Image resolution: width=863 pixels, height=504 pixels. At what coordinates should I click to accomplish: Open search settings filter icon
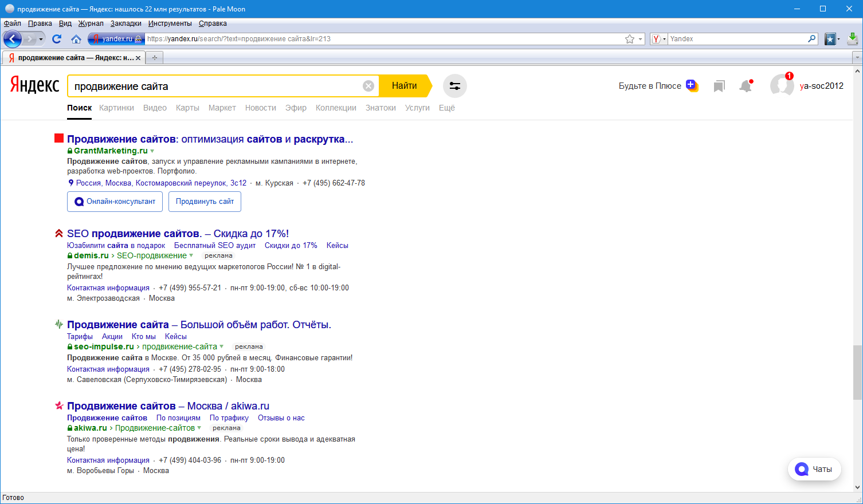point(455,86)
